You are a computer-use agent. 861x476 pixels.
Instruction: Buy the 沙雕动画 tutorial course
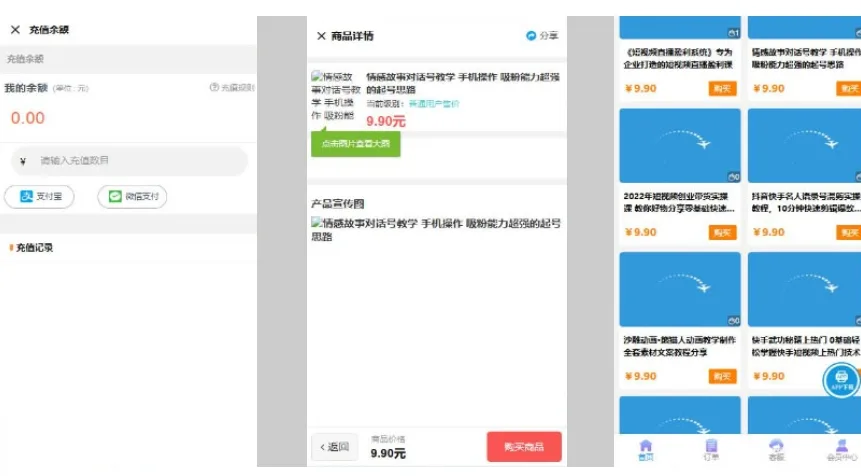pos(722,376)
